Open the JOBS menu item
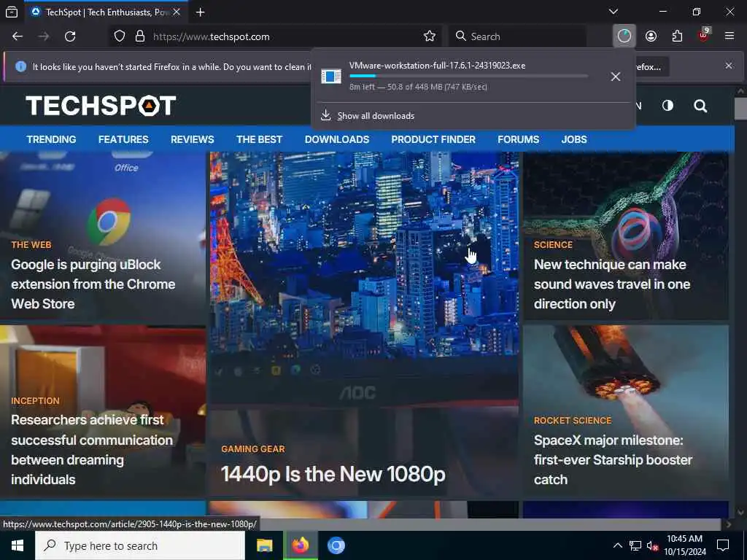 [574, 139]
